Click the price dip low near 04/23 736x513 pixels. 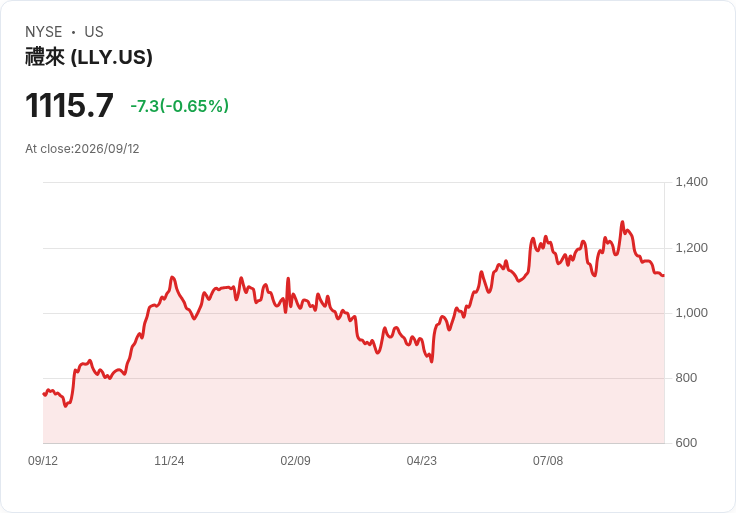coord(431,361)
